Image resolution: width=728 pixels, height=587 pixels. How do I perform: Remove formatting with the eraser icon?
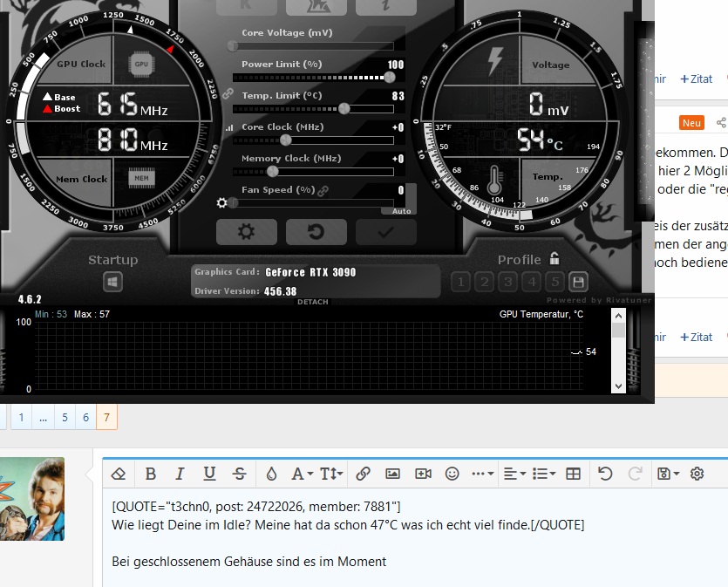(x=119, y=474)
